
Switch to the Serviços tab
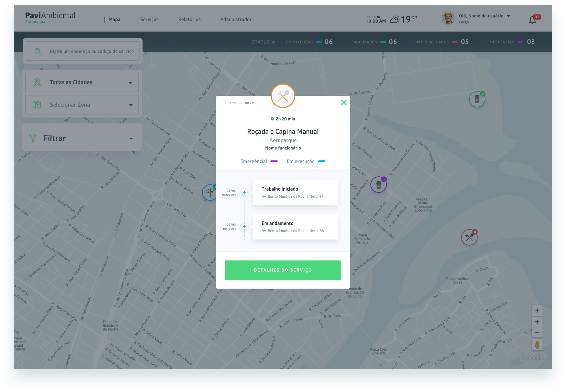coord(149,19)
